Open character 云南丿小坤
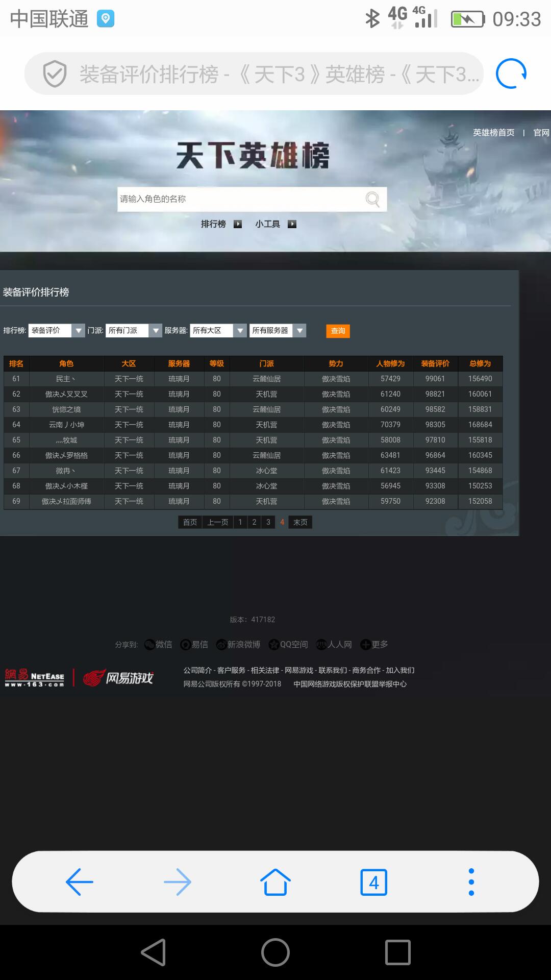Image resolution: width=551 pixels, height=980 pixels. (66, 425)
